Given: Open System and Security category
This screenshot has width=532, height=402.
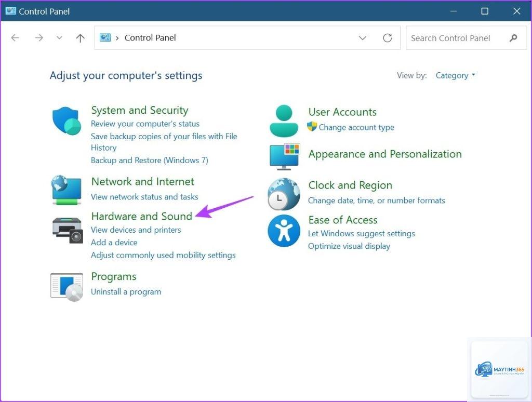Looking at the screenshot, I should [139, 110].
